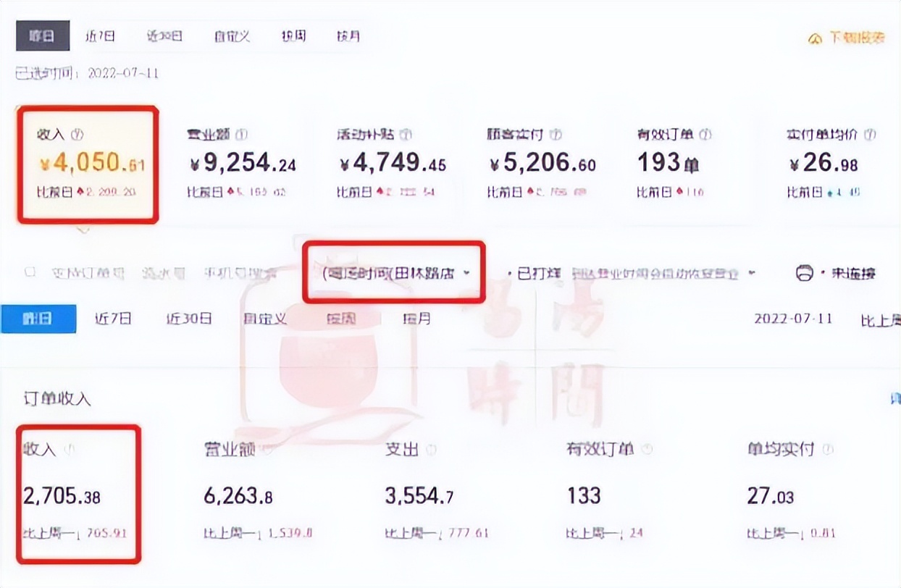Click the 单均实付 27.03 value
This screenshot has height=588, width=901.
(770, 496)
